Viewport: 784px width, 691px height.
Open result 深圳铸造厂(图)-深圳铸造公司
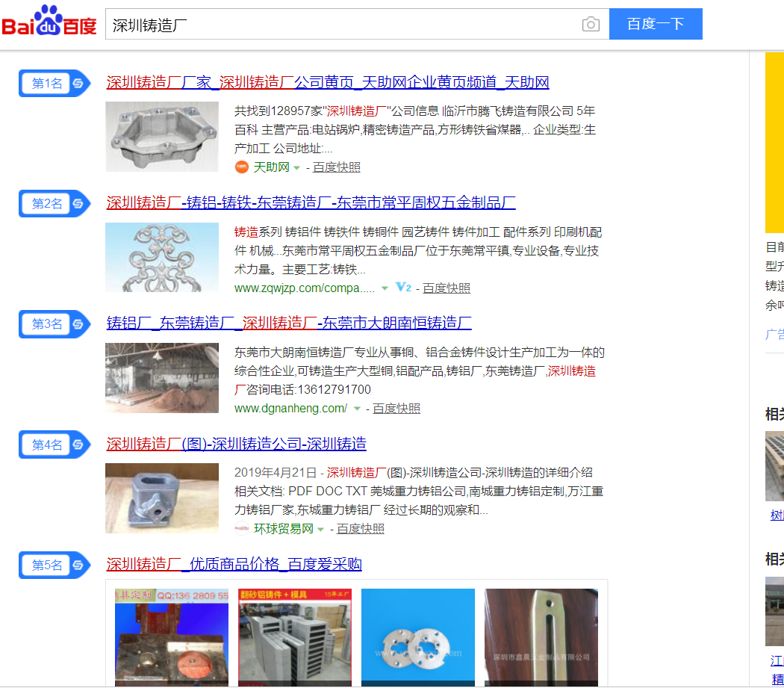236,443
